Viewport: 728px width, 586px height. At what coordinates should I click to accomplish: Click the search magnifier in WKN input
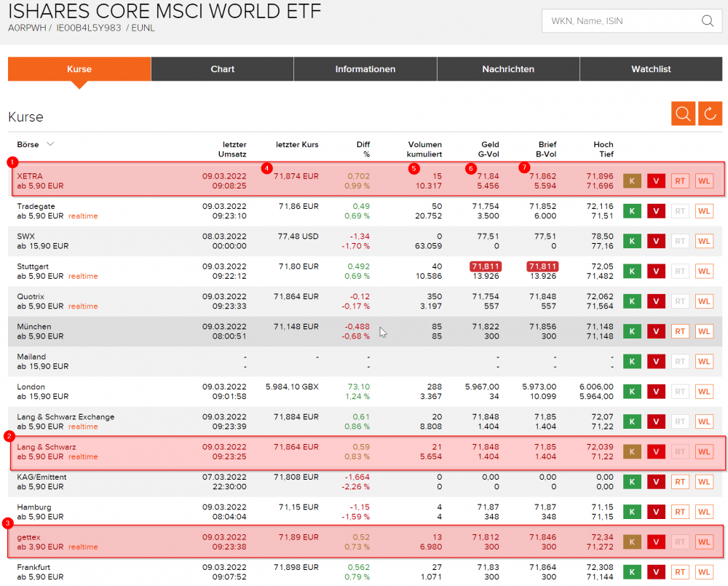coord(707,21)
